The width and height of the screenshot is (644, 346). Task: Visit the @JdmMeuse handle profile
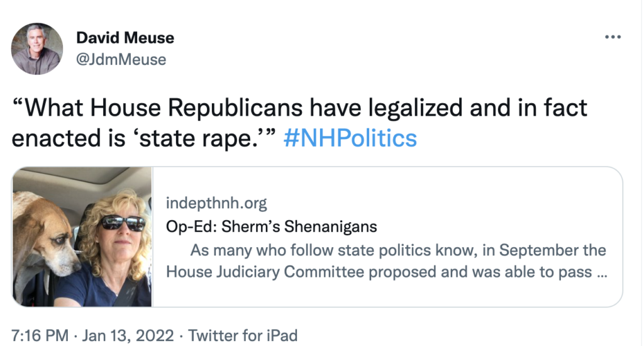(121, 60)
